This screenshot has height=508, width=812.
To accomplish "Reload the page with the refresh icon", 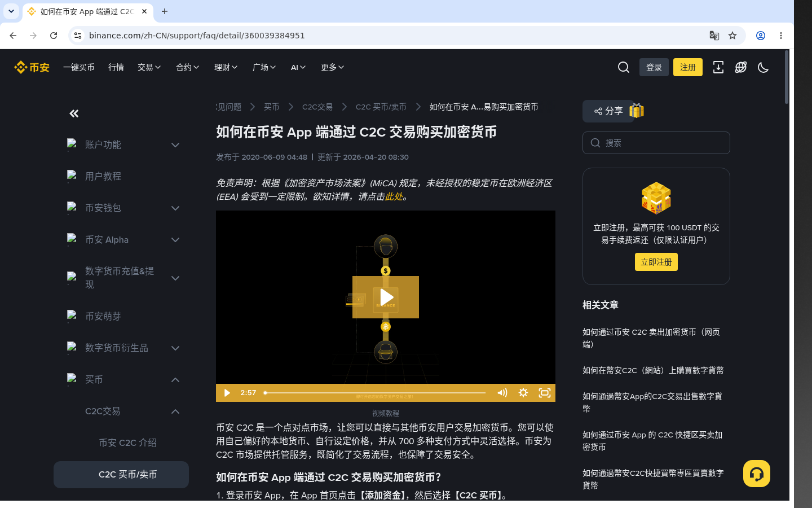I will [x=54, y=36].
